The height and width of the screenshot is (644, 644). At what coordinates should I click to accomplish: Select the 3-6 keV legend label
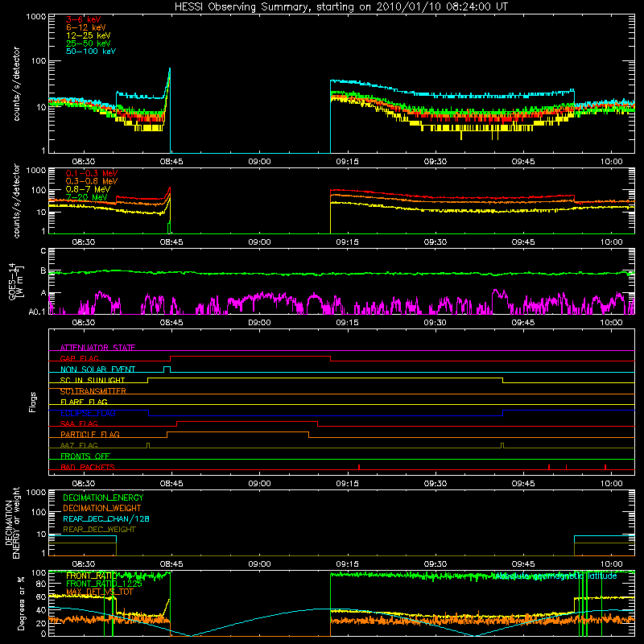(84, 19)
